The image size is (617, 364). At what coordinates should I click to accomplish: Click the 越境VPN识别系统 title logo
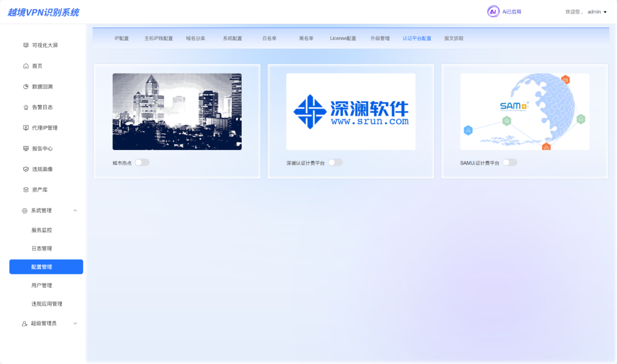coord(43,13)
